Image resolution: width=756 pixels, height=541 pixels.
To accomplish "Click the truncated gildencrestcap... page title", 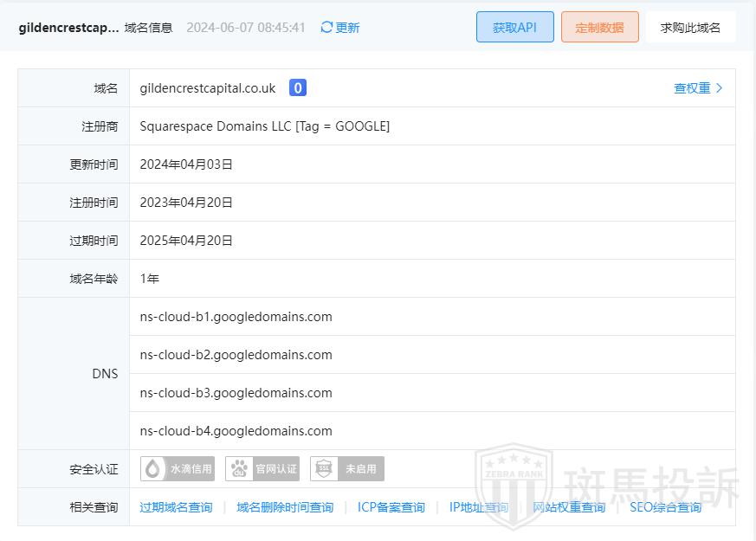I will (68, 28).
